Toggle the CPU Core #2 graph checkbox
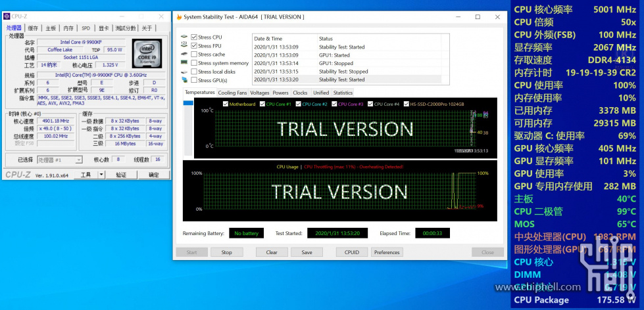The width and height of the screenshot is (644, 310). tap(298, 104)
